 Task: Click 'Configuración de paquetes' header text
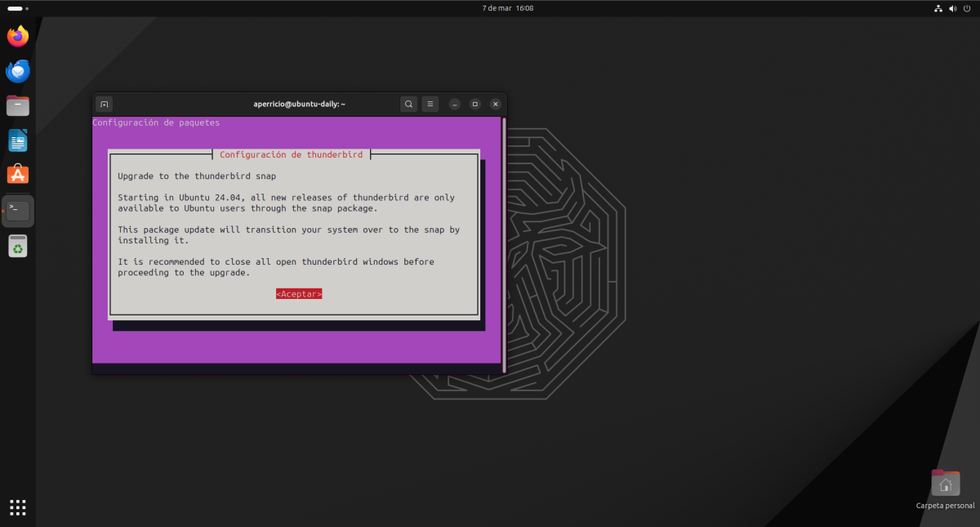[156, 123]
